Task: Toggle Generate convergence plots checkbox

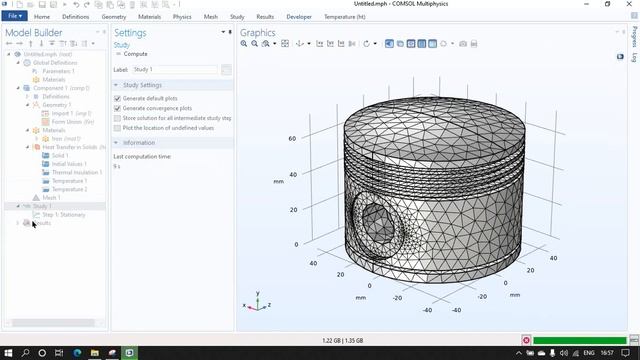Action: 118,108
